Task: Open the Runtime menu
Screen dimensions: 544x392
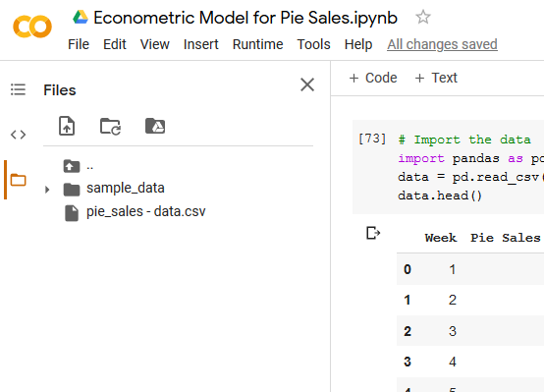Action: coord(258,44)
